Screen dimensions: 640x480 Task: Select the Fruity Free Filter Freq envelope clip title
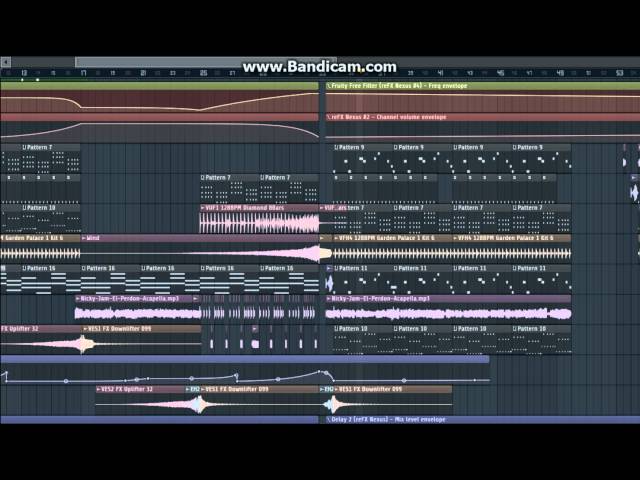coord(399,86)
